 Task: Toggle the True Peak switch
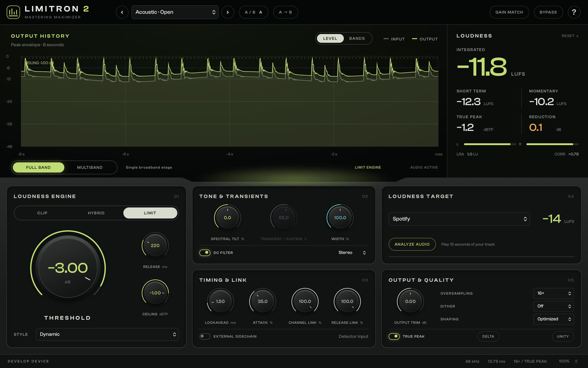pyautogui.click(x=394, y=337)
